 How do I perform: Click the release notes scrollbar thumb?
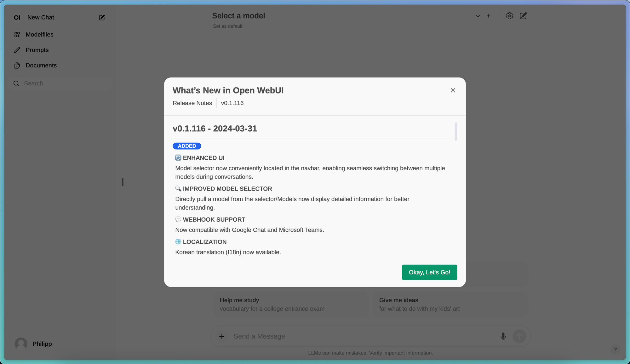point(456,131)
